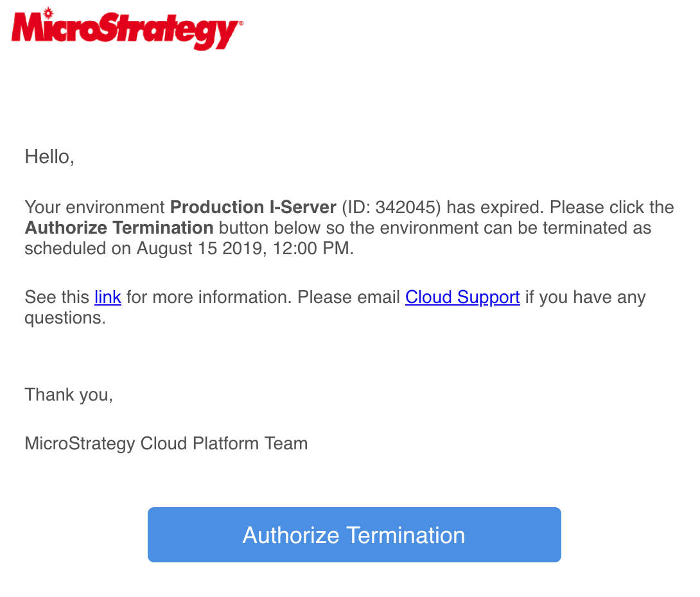Click the "Hello," greeting line
The image size is (700, 597).
[x=49, y=157]
